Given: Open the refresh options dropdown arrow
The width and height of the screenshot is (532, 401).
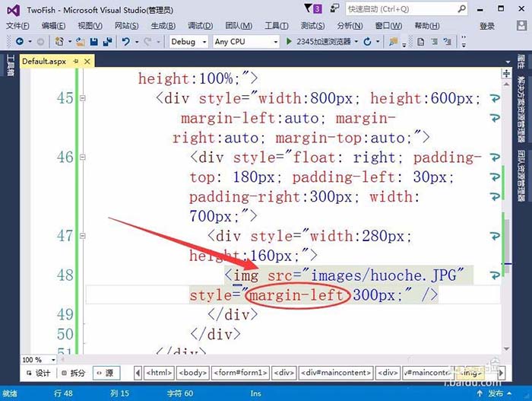Looking at the screenshot, I should [x=378, y=42].
